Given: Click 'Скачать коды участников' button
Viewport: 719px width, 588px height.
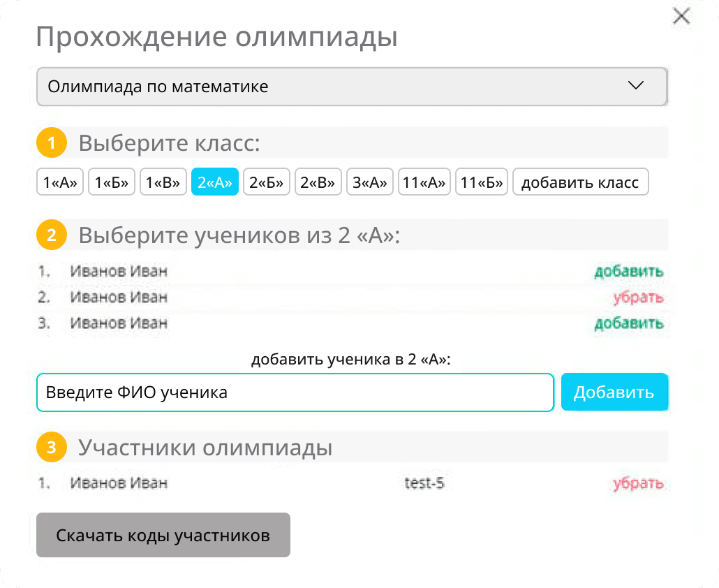Looking at the screenshot, I should coord(163,535).
